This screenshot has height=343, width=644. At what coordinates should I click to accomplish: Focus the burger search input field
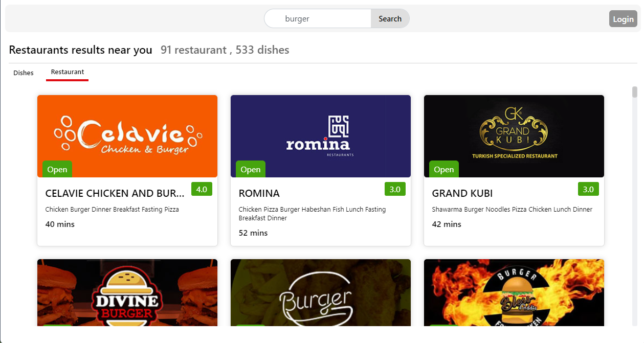318,18
